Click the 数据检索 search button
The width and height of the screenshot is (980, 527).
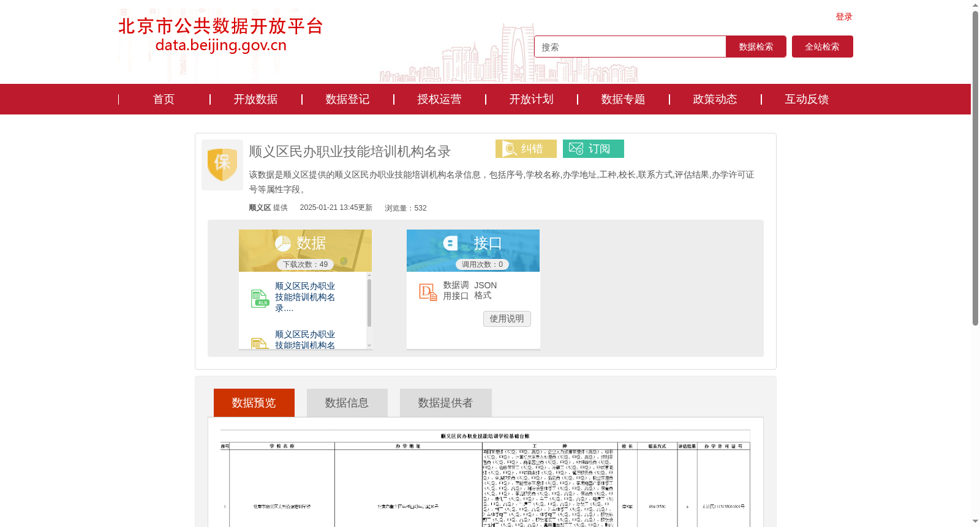tap(756, 47)
